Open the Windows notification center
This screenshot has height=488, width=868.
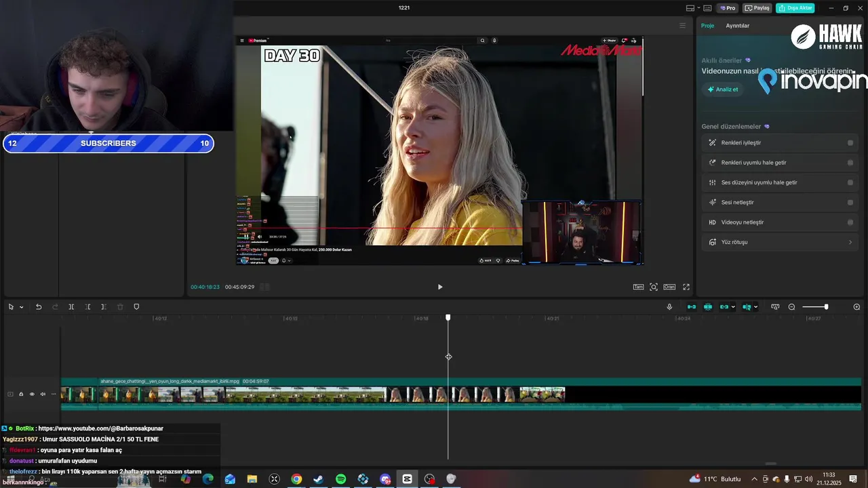[853, 479]
